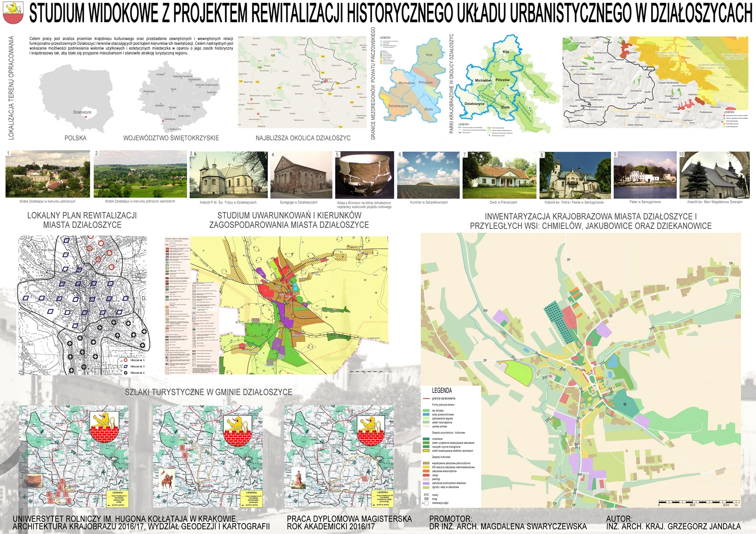Viewport: 756px width, 534px height.
Task: Click the bridge (mosty) symbol in the legend
Action: pyautogui.click(x=426, y=495)
